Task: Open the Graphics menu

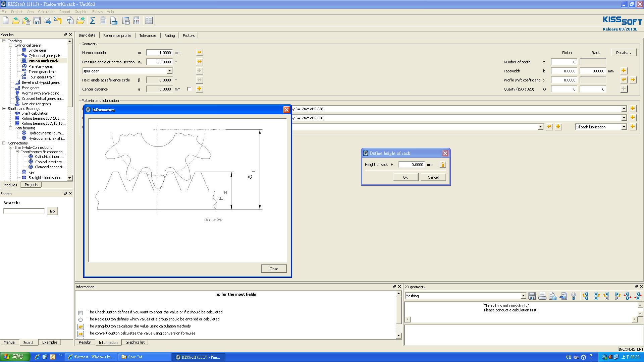Action: (81, 12)
